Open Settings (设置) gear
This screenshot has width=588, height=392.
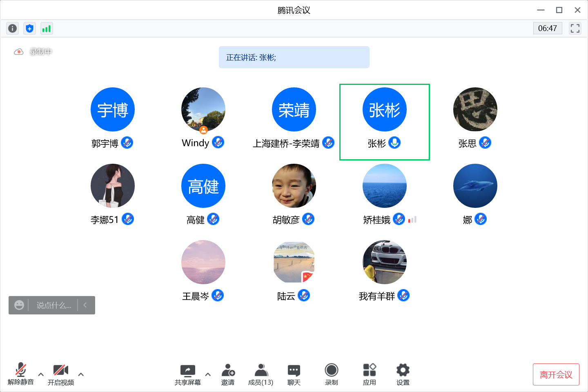(403, 374)
